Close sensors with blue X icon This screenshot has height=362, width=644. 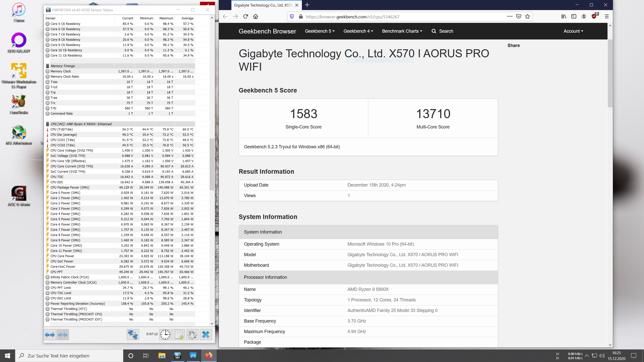coord(206,335)
